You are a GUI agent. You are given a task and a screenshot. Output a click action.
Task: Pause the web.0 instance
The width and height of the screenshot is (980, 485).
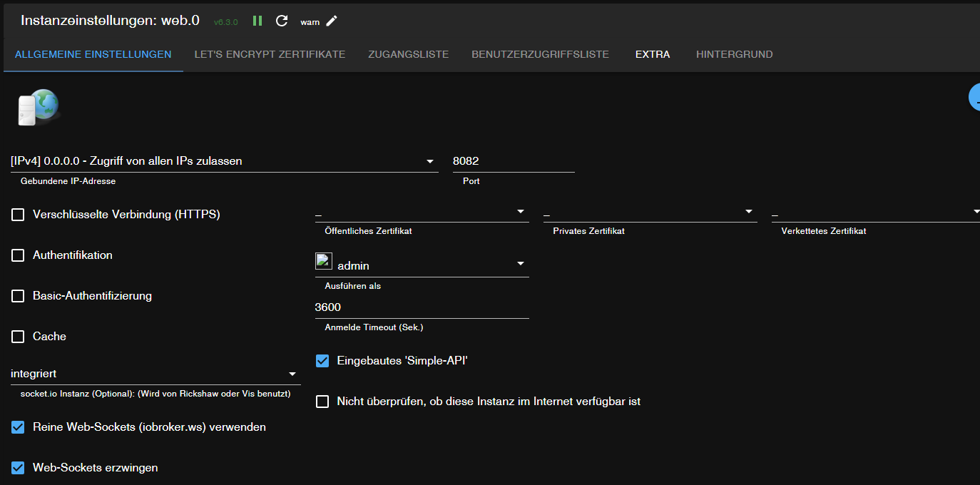click(257, 21)
